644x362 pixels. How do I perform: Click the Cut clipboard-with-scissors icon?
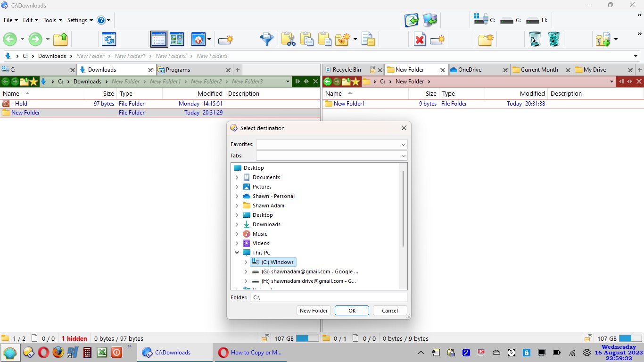click(288, 39)
